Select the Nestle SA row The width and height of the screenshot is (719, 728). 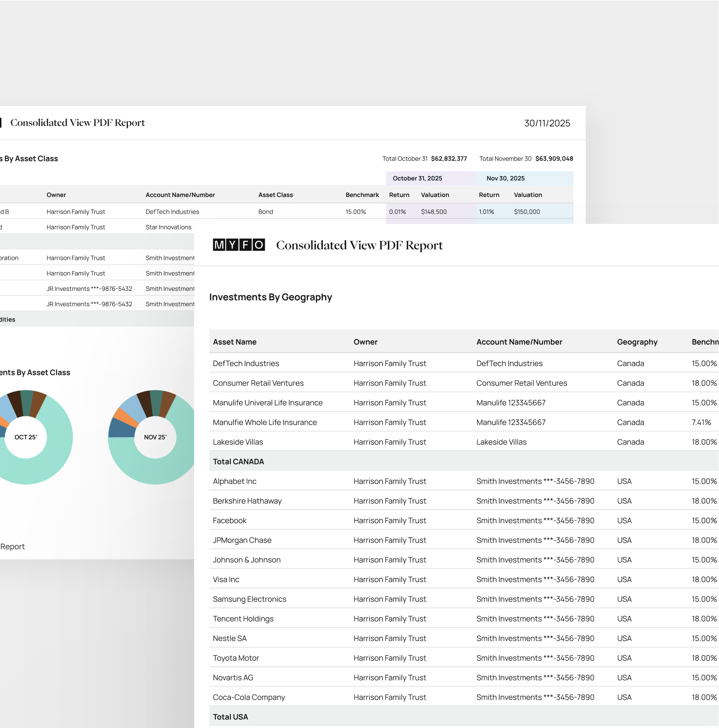point(464,638)
